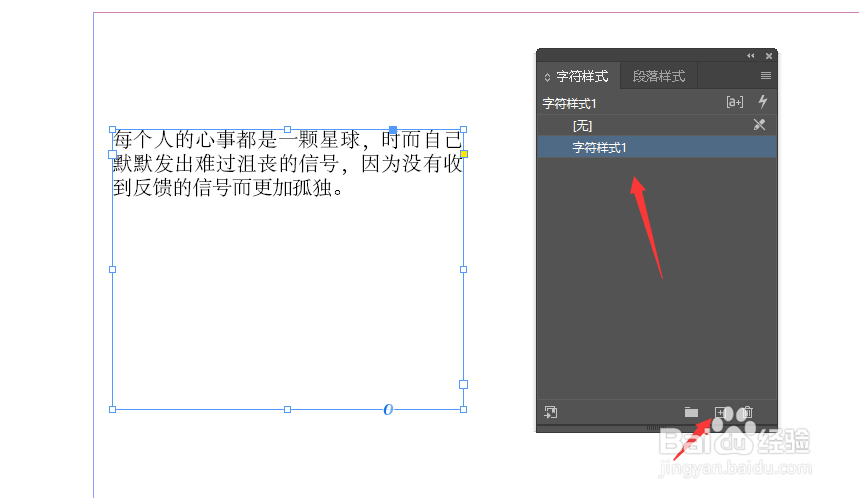859x498 pixels.
Task: Close the character styles panel
Action: click(769, 56)
